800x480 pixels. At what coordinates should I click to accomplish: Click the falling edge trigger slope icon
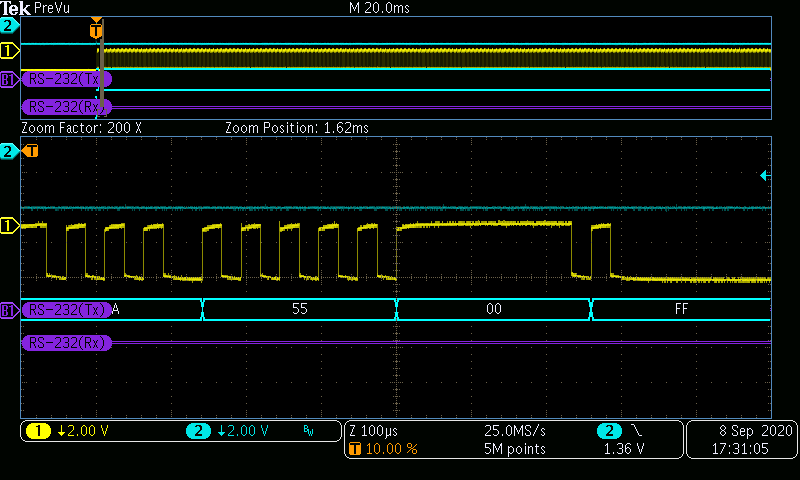coord(638,431)
